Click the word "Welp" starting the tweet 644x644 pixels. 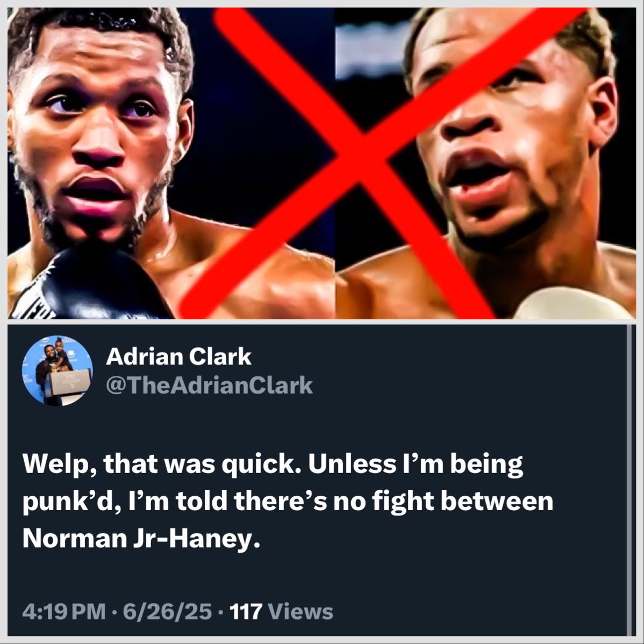(x=58, y=465)
